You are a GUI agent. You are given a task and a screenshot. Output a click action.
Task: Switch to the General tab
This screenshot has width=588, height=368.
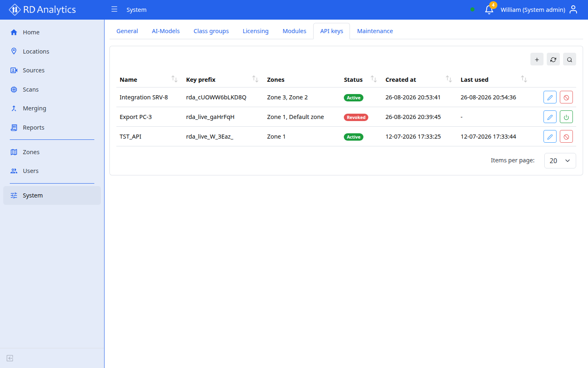pyautogui.click(x=127, y=31)
